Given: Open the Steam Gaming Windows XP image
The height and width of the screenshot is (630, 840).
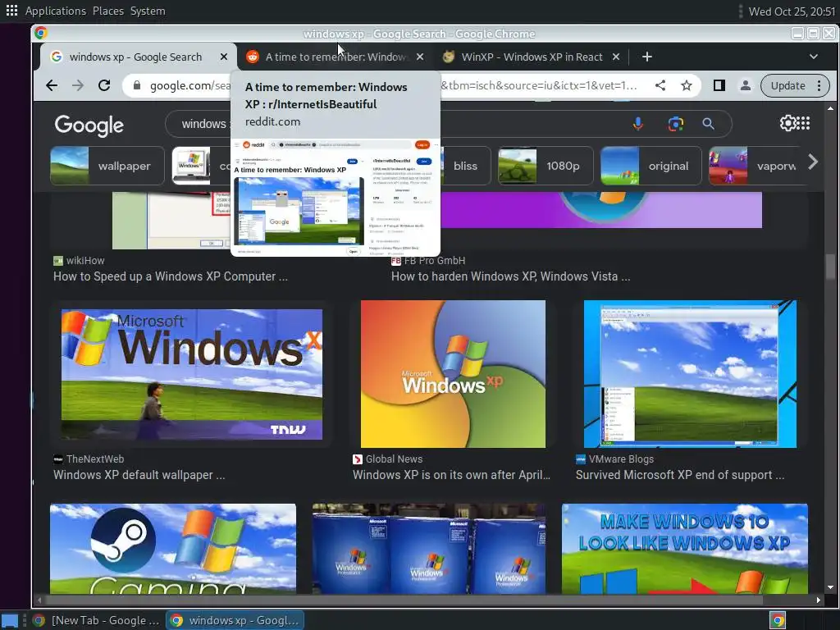Looking at the screenshot, I should (173, 549).
